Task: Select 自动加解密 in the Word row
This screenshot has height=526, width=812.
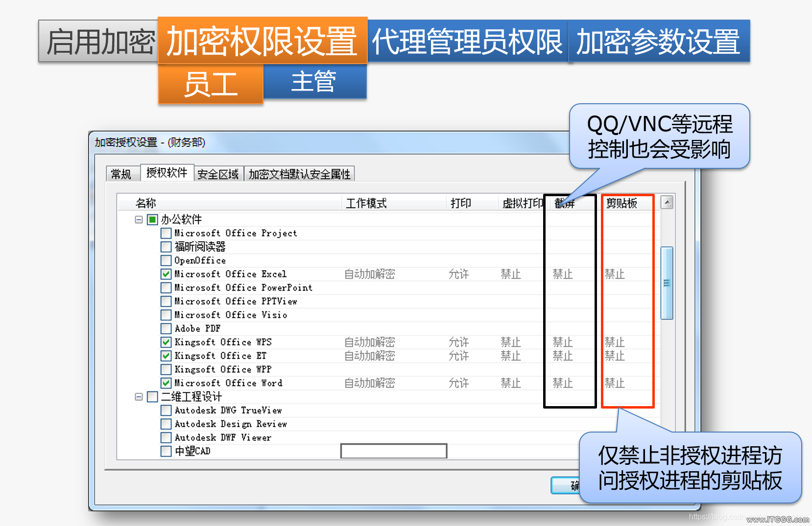Action: [x=370, y=383]
